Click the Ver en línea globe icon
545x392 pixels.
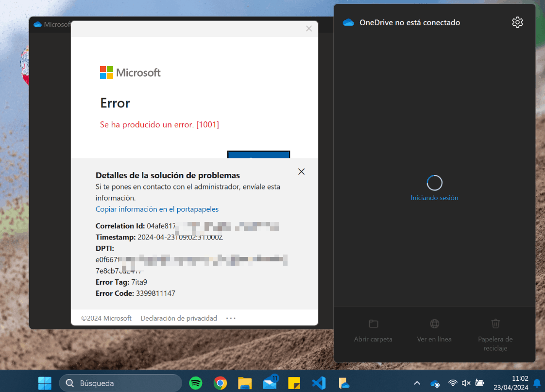point(434,324)
